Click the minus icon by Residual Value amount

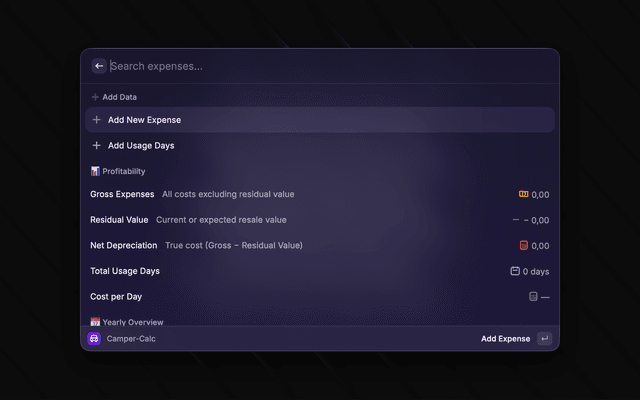point(516,220)
